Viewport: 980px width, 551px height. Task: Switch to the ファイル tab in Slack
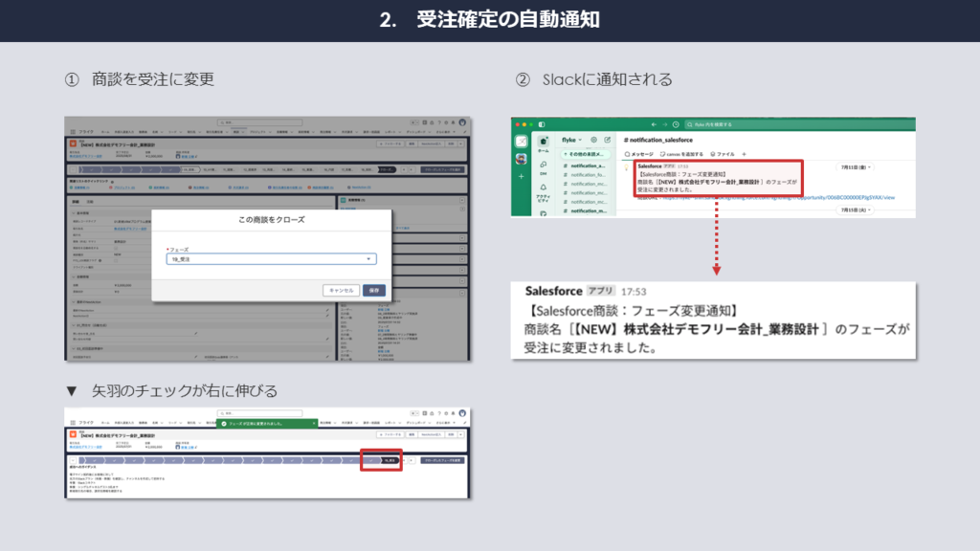(722, 153)
